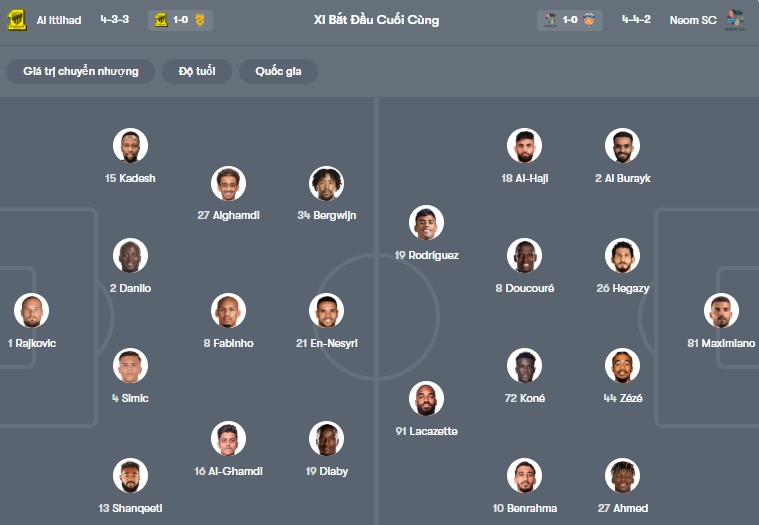This screenshot has height=525, width=759.
Task: Open Al Ittihad's 1-0 match result badge
Action: pos(181,20)
